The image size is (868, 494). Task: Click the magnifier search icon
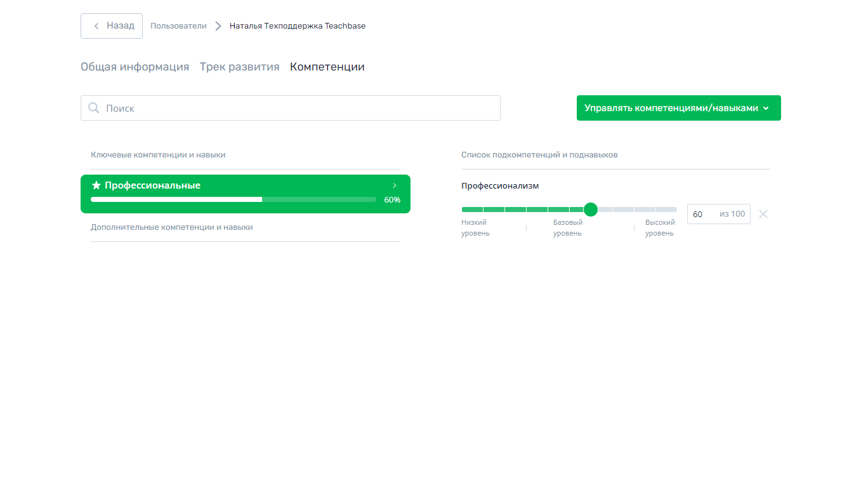pos(94,108)
